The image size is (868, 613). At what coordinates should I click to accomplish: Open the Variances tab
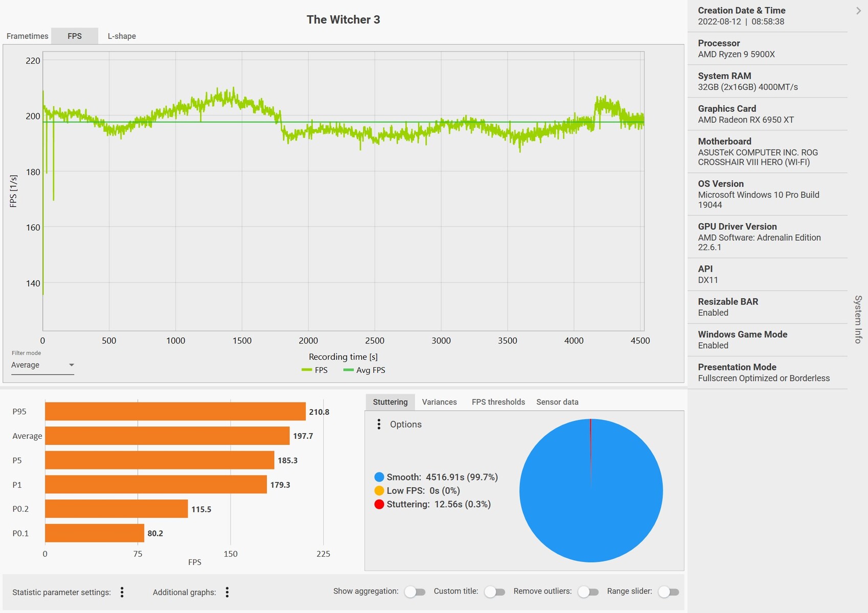[439, 402]
